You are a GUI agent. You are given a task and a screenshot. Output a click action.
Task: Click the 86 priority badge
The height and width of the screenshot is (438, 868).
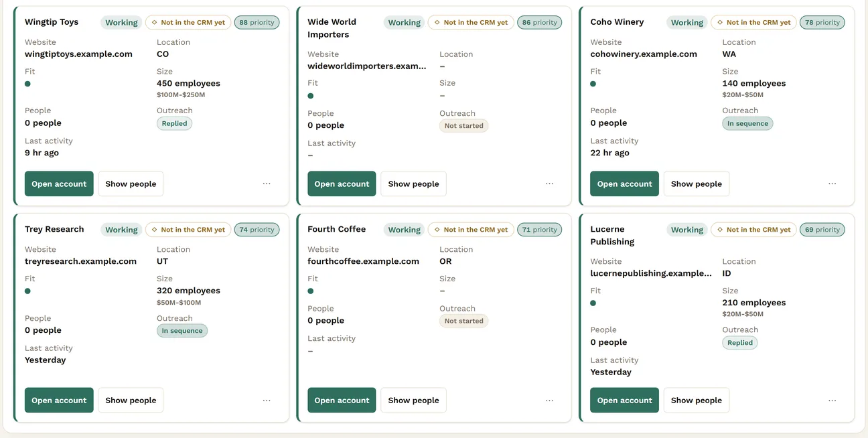pyautogui.click(x=540, y=22)
